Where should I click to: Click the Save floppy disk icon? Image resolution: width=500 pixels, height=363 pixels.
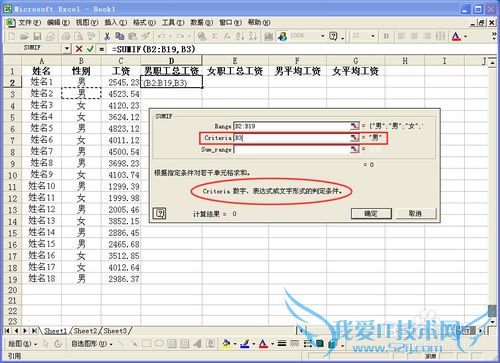(37, 36)
